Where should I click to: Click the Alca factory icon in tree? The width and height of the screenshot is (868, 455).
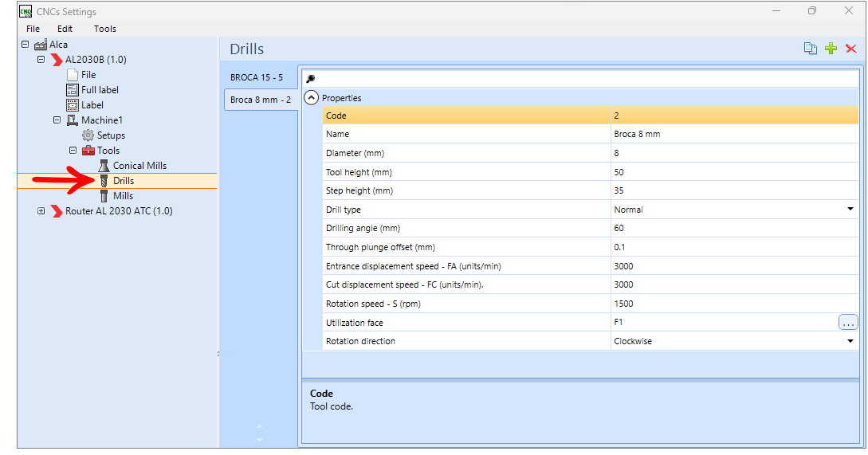click(x=41, y=45)
